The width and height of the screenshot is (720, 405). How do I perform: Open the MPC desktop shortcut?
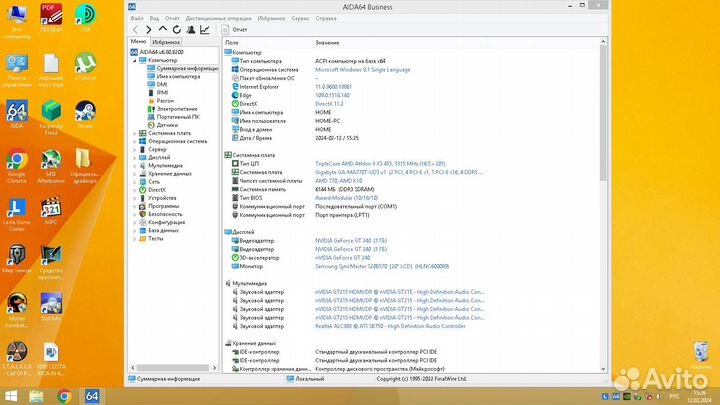click(x=51, y=211)
